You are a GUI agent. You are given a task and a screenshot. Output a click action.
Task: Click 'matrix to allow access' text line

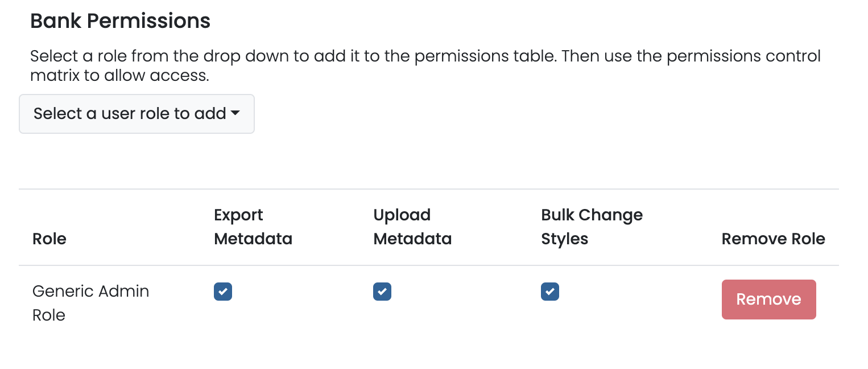(x=119, y=75)
